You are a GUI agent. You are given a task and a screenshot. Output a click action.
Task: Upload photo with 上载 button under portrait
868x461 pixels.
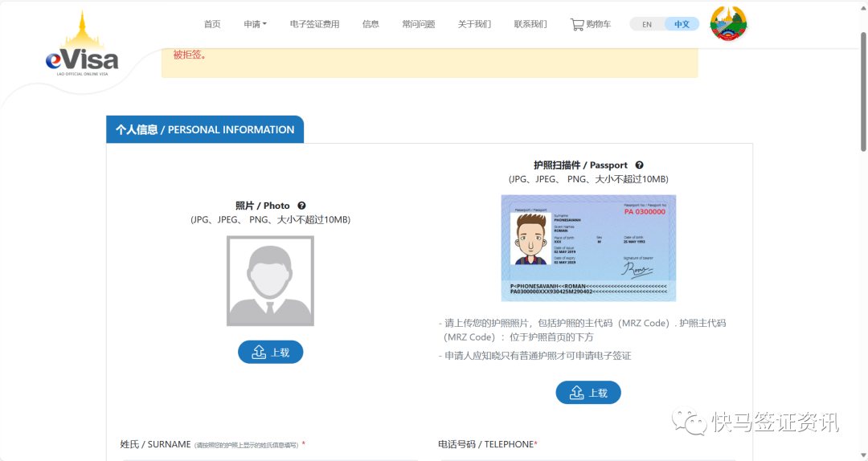(x=271, y=352)
